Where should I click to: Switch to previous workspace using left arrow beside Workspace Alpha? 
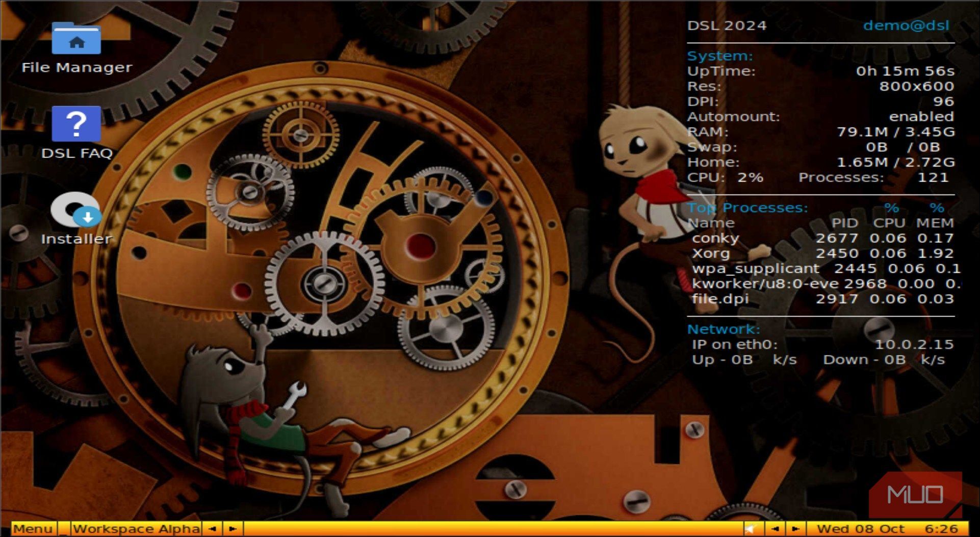pyautogui.click(x=213, y=529)
